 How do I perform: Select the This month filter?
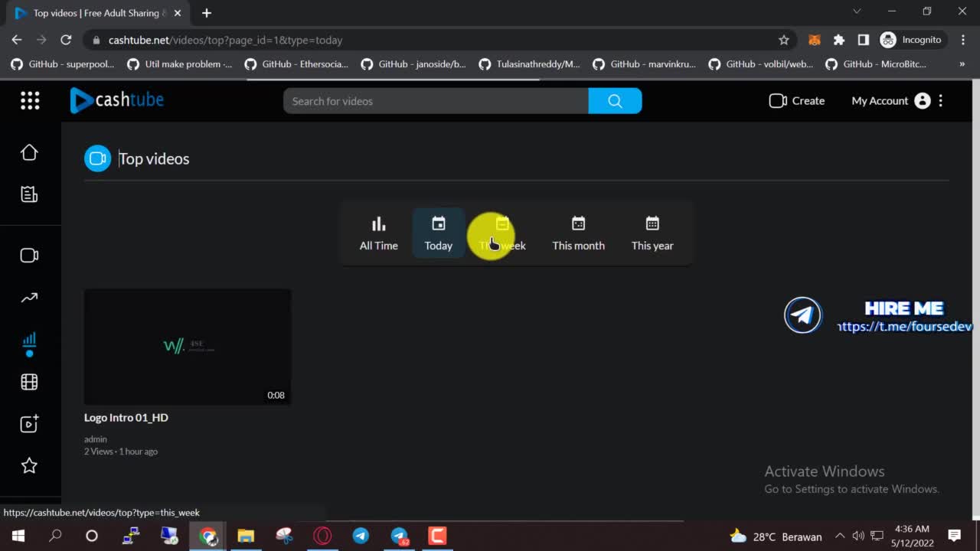click(x=578, y=233)
